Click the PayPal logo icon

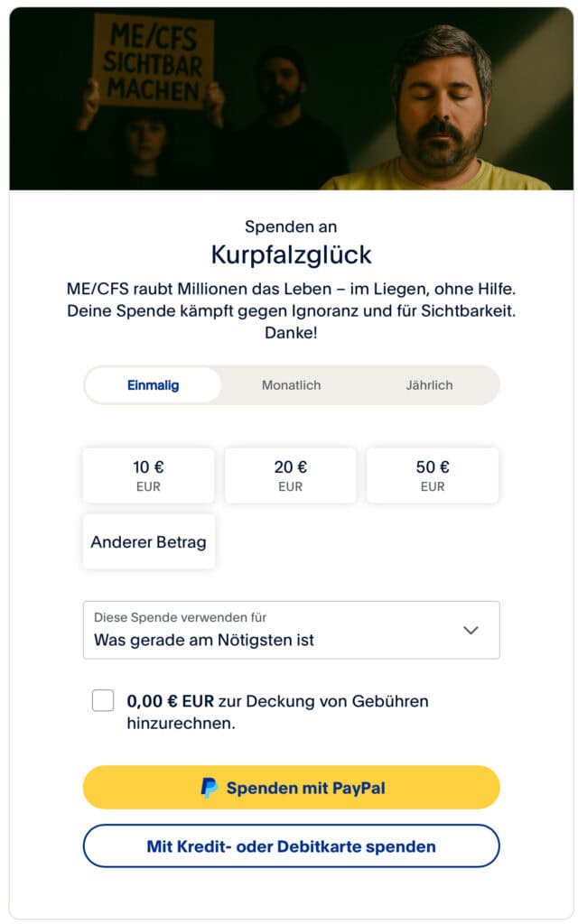tap(209, 788)
